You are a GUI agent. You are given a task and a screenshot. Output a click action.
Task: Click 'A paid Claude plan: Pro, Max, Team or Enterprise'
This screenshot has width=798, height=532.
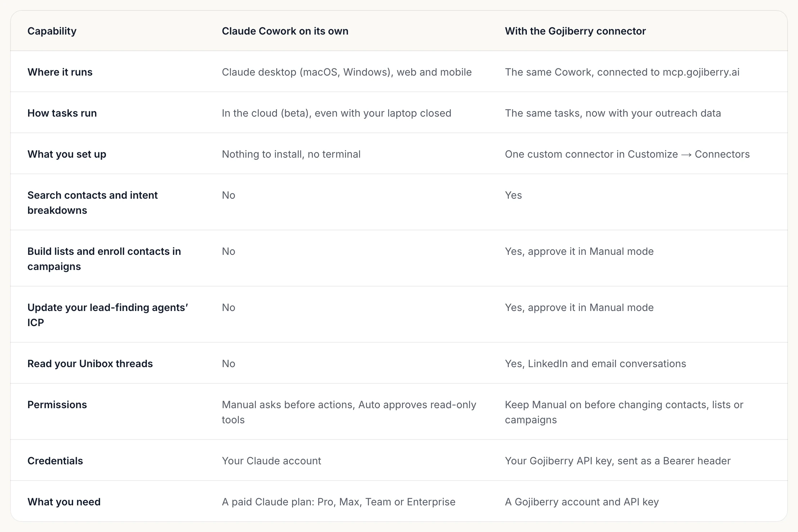click(339, 502)
